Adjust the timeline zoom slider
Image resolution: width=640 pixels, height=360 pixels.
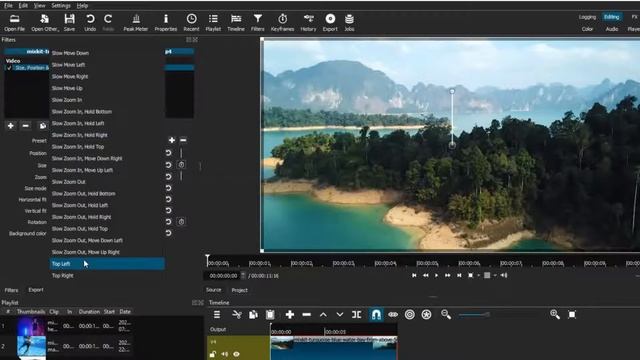473,315
